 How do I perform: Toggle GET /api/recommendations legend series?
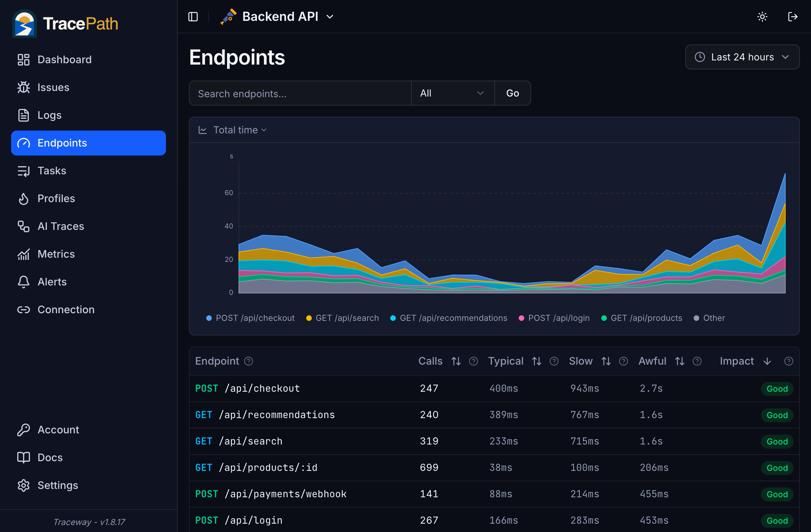pos(449,318)
